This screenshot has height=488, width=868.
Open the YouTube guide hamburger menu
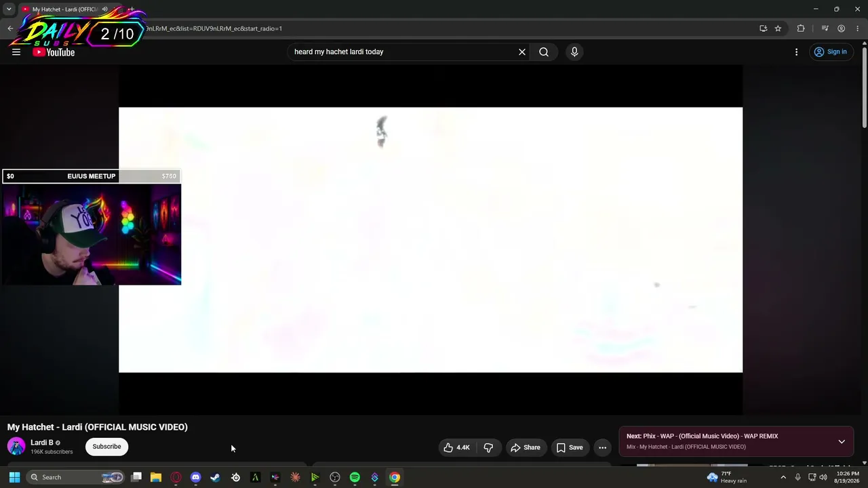pyautogui.click(x=16, y=52)
